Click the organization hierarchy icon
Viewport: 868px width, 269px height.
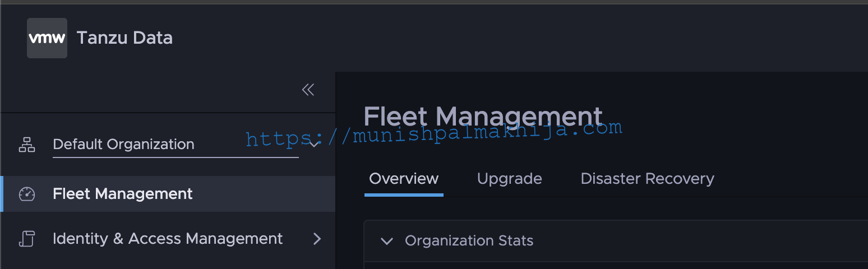27,145
